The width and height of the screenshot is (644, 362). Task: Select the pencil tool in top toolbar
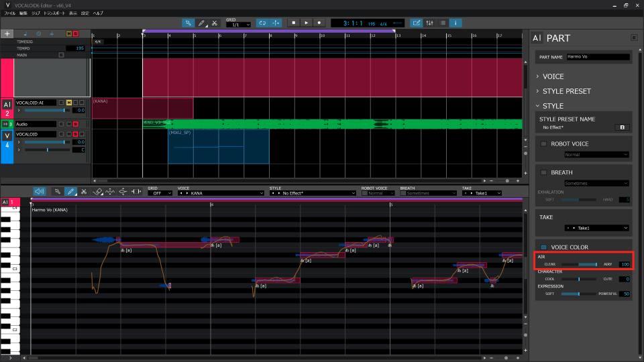point(201,23)
